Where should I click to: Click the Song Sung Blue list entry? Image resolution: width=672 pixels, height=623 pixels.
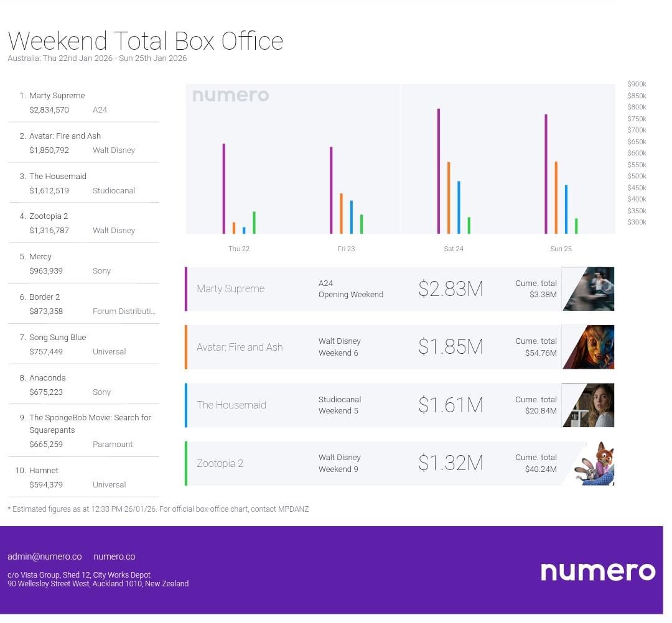pos(57,338)
